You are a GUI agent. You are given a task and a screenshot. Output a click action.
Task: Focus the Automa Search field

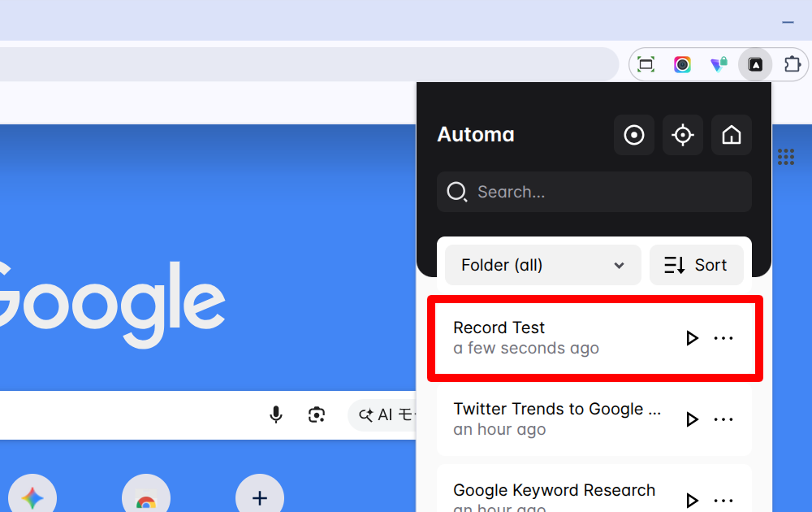[x=594, y=192]
